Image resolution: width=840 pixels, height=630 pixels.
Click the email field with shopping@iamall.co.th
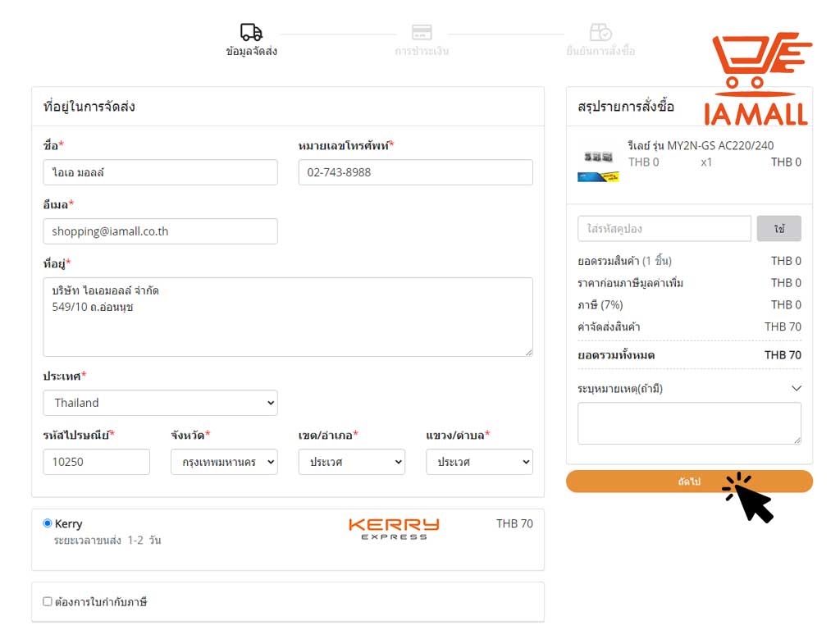[x=160, y=231]
